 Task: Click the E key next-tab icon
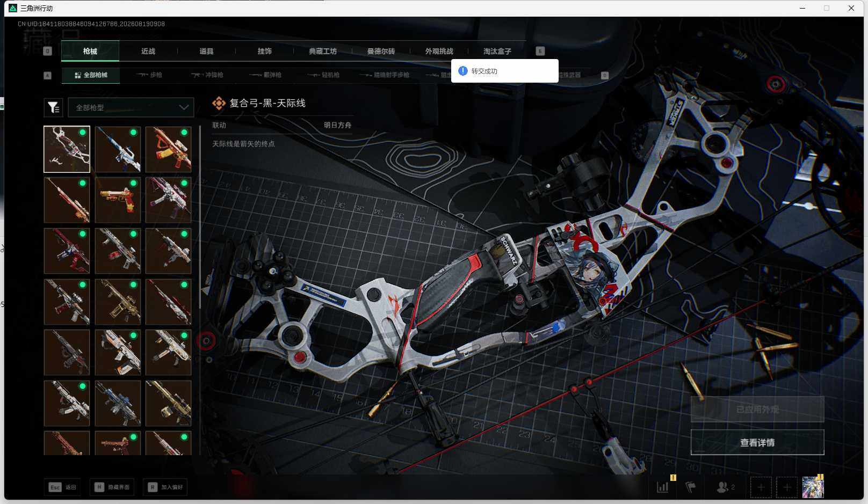[540, 51]
